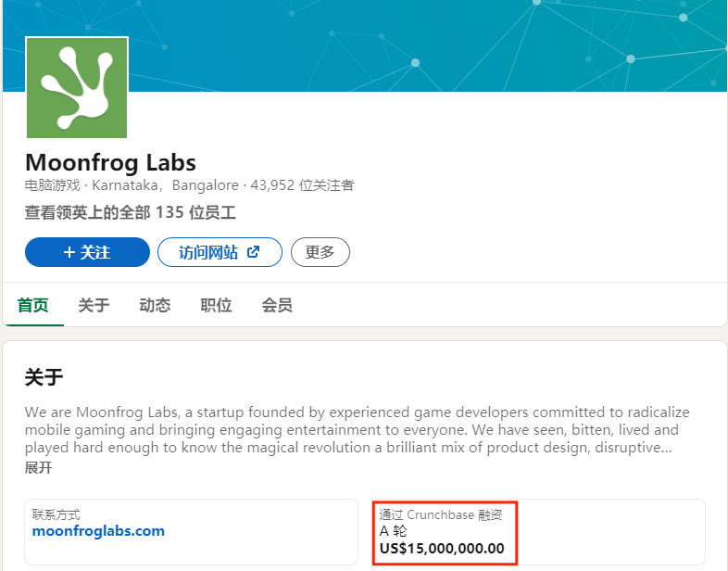Click the 联系方式 contact label
The width and height of the screenshot is (728, 571).
pos(56,514)
